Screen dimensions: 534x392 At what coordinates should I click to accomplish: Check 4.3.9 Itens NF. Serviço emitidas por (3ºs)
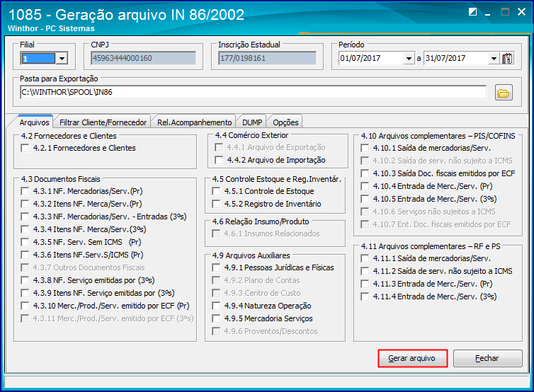(25, 293)
